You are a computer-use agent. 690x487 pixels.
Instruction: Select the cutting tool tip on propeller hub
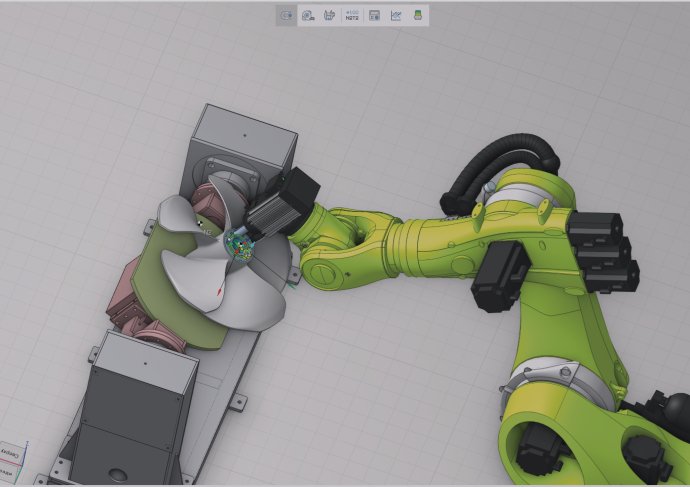point(240,243)
